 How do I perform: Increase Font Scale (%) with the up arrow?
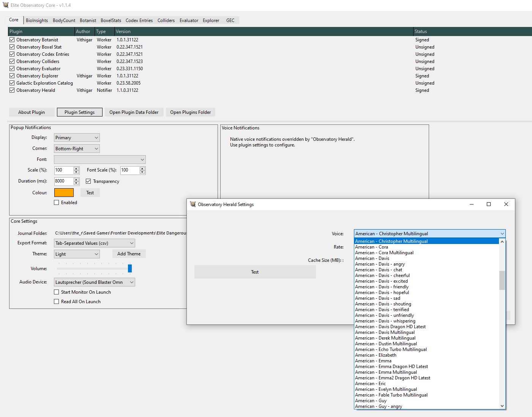pos(142,168)
